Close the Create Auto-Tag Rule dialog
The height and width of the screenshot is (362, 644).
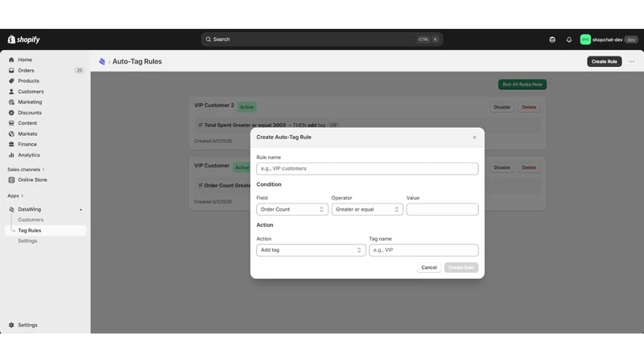474,138
